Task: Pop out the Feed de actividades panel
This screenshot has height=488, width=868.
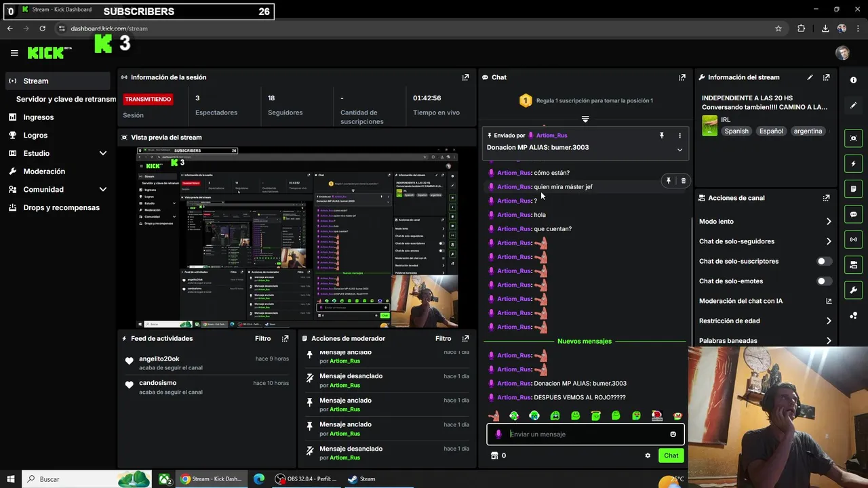Action: 285,338
